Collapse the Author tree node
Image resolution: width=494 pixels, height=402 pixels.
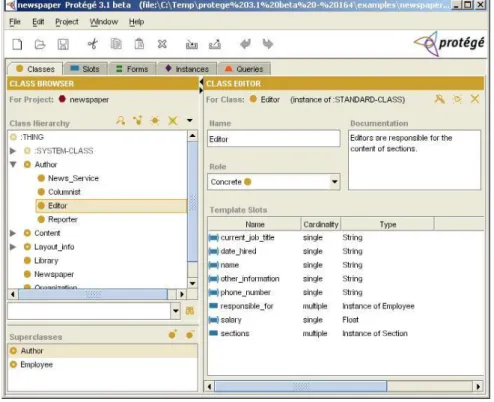tap(13, 164)
